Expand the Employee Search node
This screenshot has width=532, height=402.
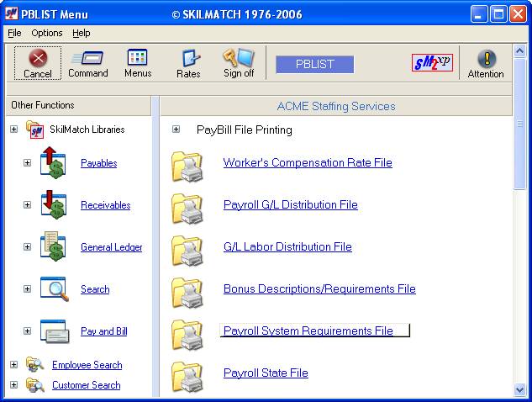(13, 365)
